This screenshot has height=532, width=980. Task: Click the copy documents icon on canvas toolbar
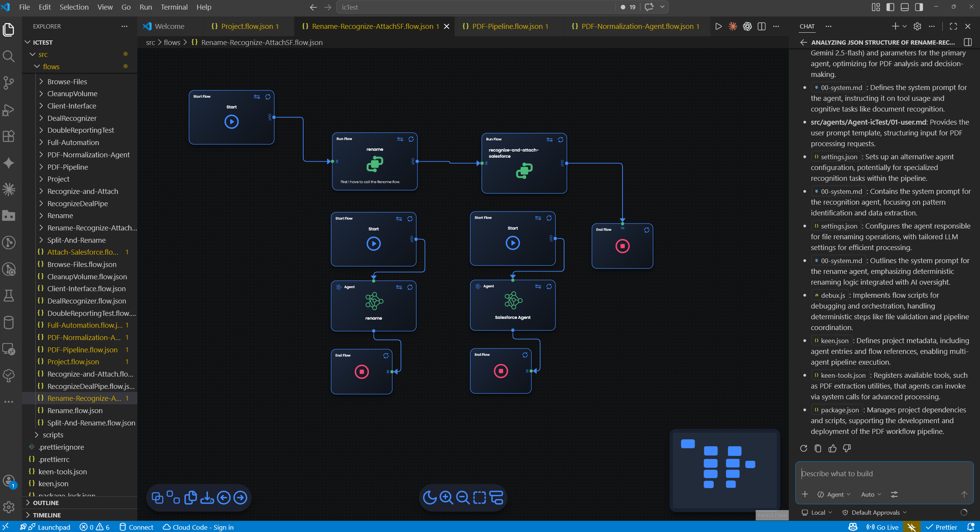click(x=190, y=498)
